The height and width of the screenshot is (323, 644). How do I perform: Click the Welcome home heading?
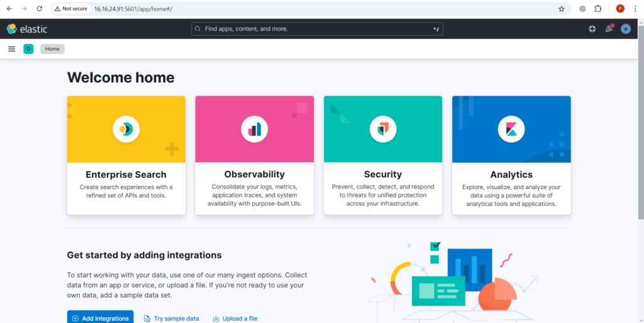point(121,77)
